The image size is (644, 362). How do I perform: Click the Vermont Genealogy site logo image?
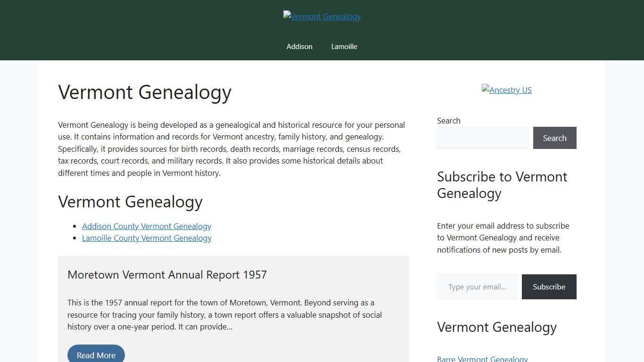pos(322,16)
